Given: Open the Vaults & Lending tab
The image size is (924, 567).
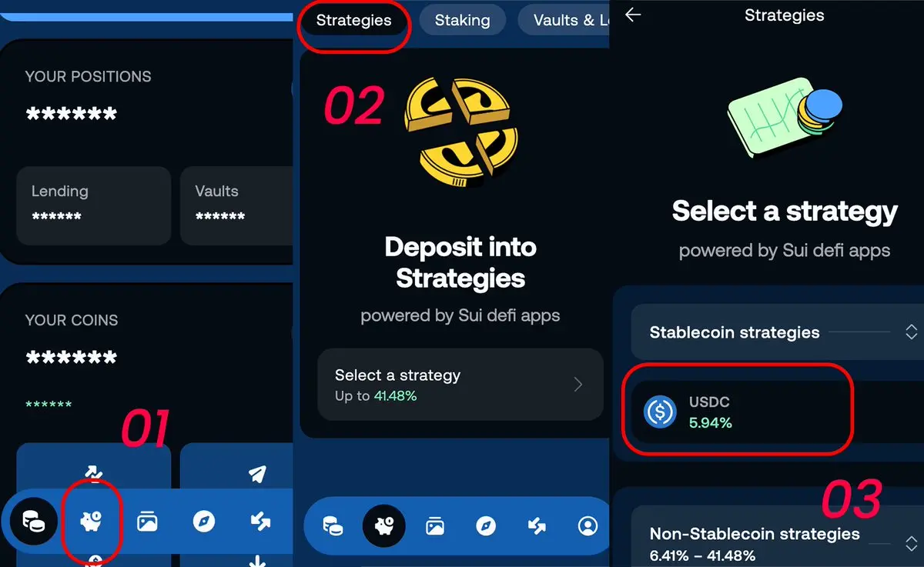Looking at the screenshot, I should click(564, 21).
